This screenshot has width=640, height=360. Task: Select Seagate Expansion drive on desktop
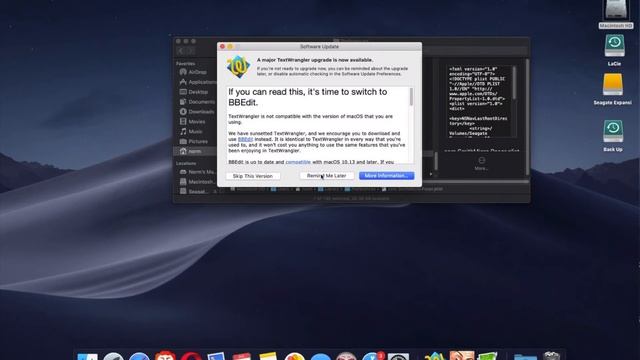pos(613,89)
